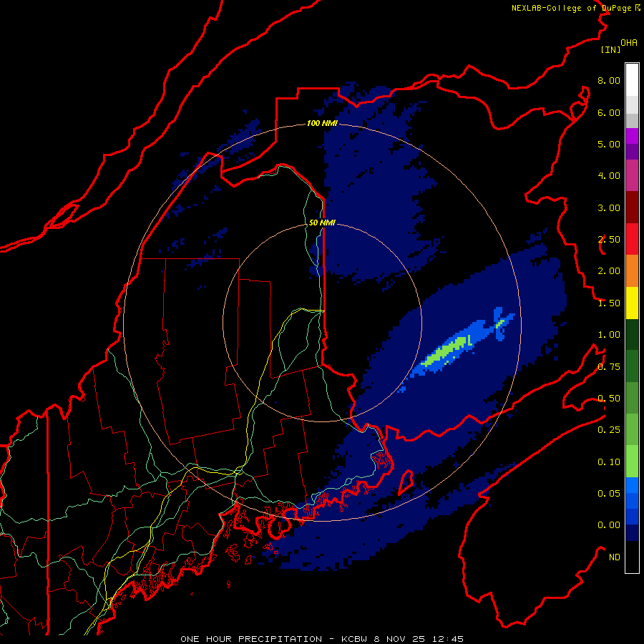The height and width of the screenshot is (644, 644).
Task: Click the 2.50 legend value
Action: pyautogui.click(x=609, y=240)
